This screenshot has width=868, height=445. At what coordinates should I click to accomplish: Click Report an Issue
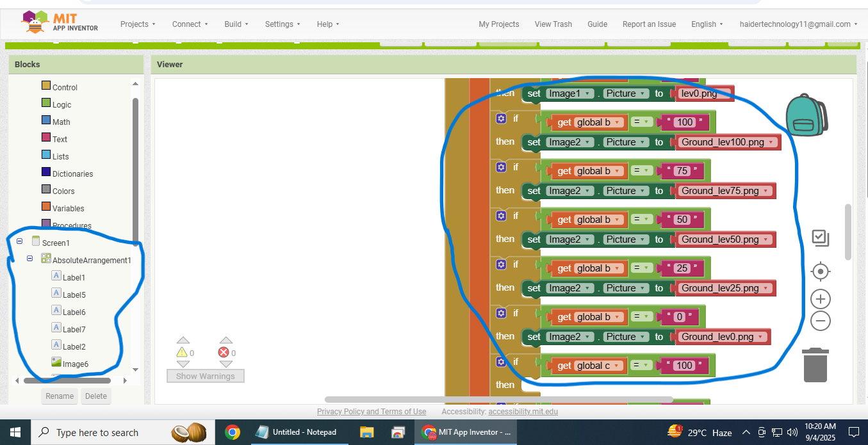click(x=649, y=24)
